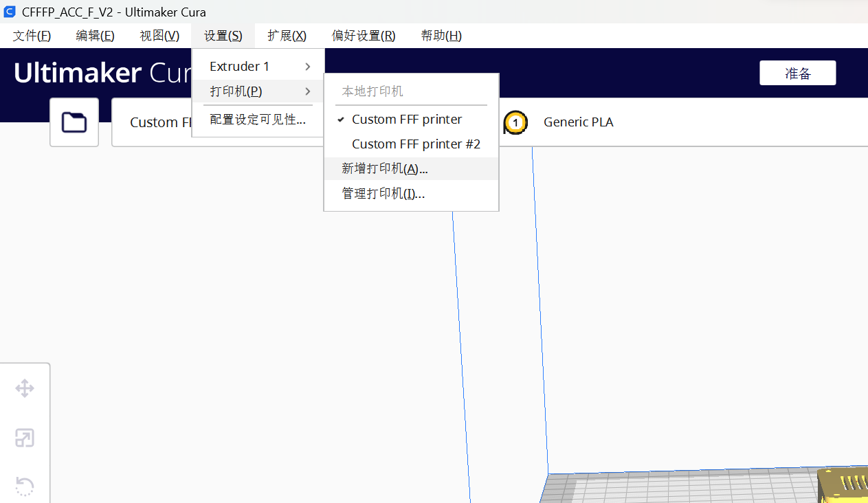Choose 新增打印机 menu entry

coord(385,169)
